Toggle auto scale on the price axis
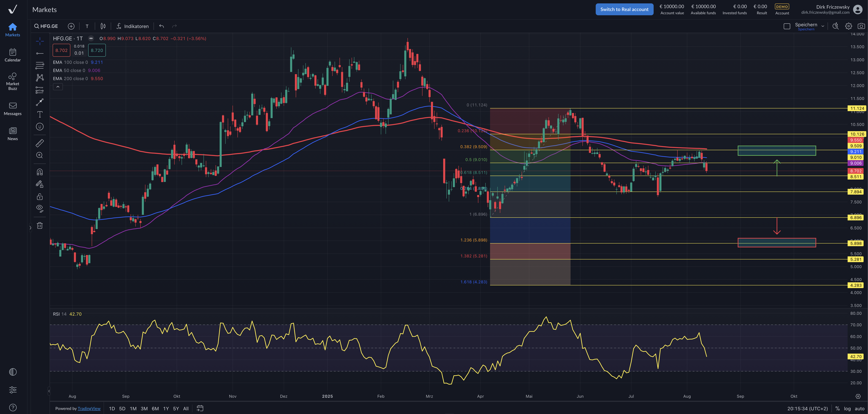 coord(859,408)
